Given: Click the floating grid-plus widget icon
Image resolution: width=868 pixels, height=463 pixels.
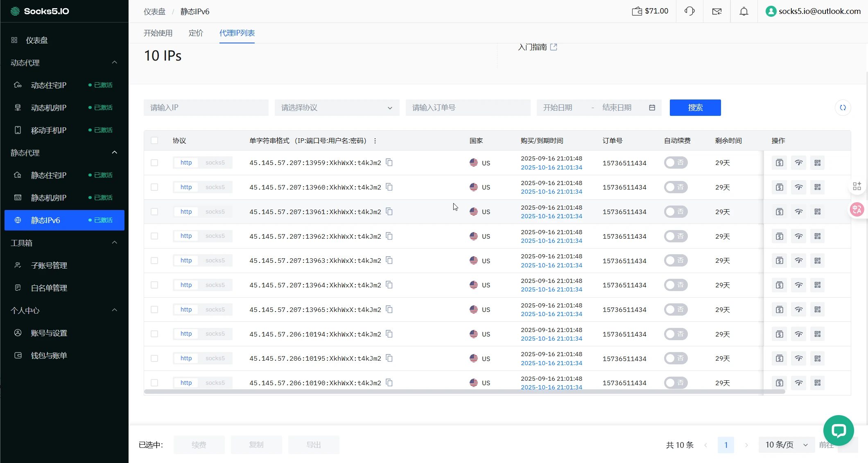Looking at the screenshot, I should [857, 186].
